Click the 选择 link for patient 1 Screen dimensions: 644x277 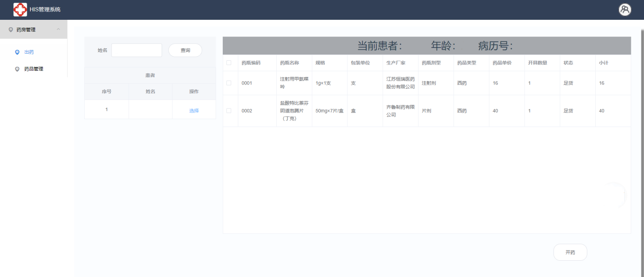click(194, 111)
